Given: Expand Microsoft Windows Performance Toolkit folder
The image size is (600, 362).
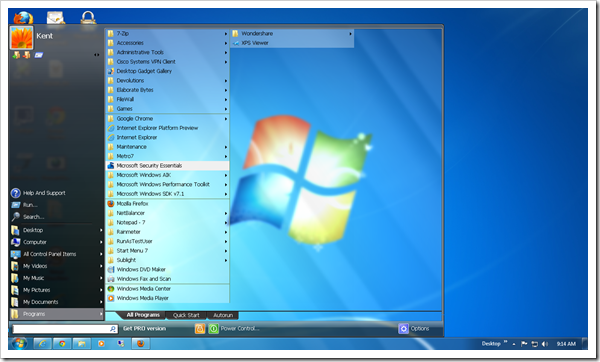Looking at the screenshot, I should [167, 184].
